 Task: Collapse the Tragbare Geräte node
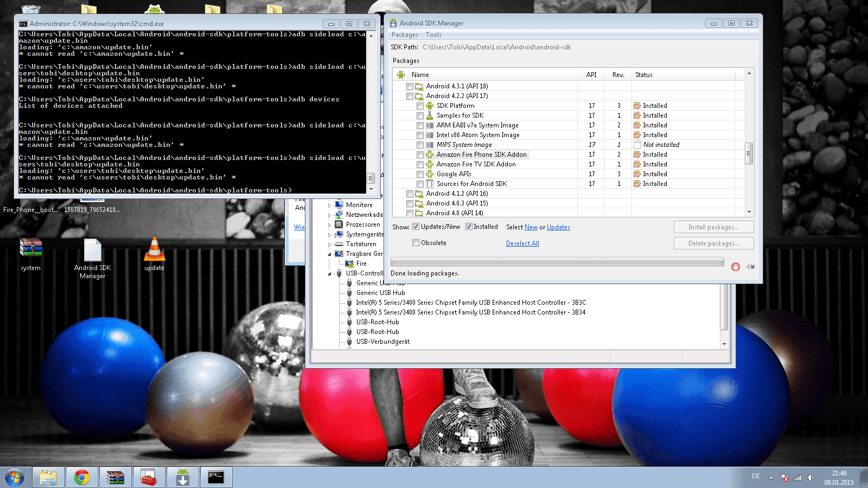(329, 254)
